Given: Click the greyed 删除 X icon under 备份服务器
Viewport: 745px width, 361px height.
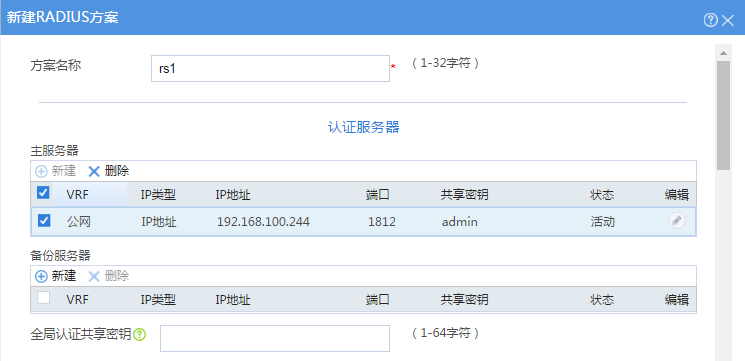Looking at the screenshot, I should pos(94,276).
